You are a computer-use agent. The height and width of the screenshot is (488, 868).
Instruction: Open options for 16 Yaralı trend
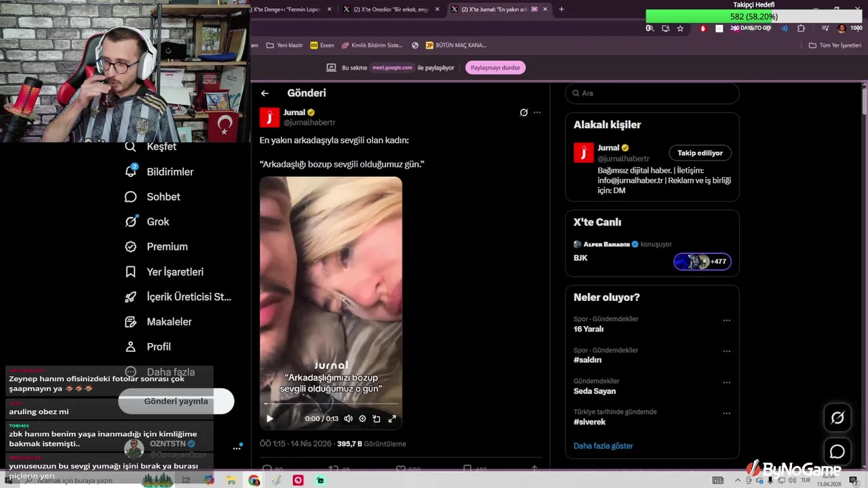pyautogui.click(x=726, y=321)
